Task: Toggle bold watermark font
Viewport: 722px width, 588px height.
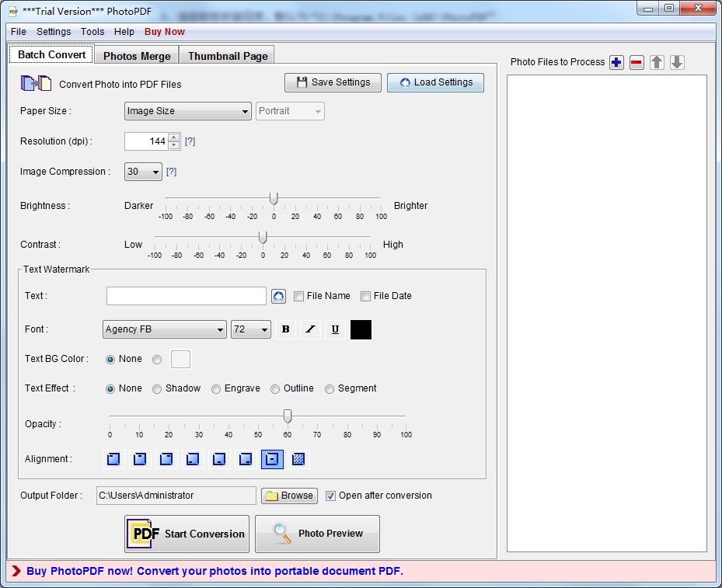Action: point(285,329)
